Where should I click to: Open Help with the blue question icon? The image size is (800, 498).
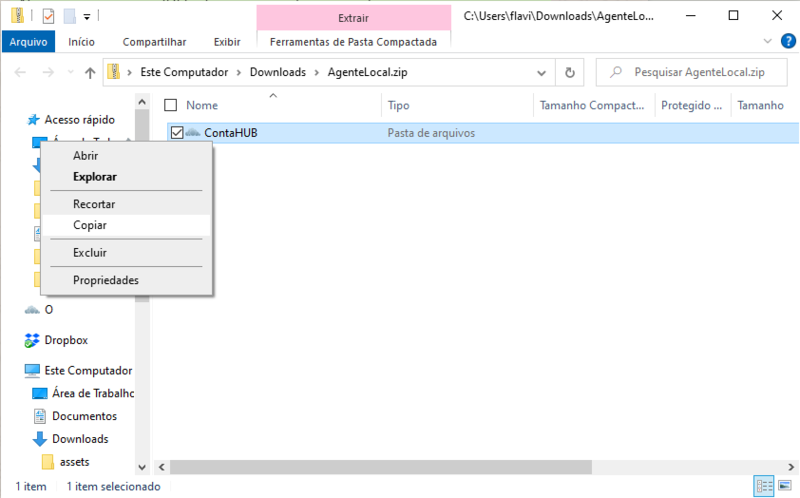click(x=788, y=41)
